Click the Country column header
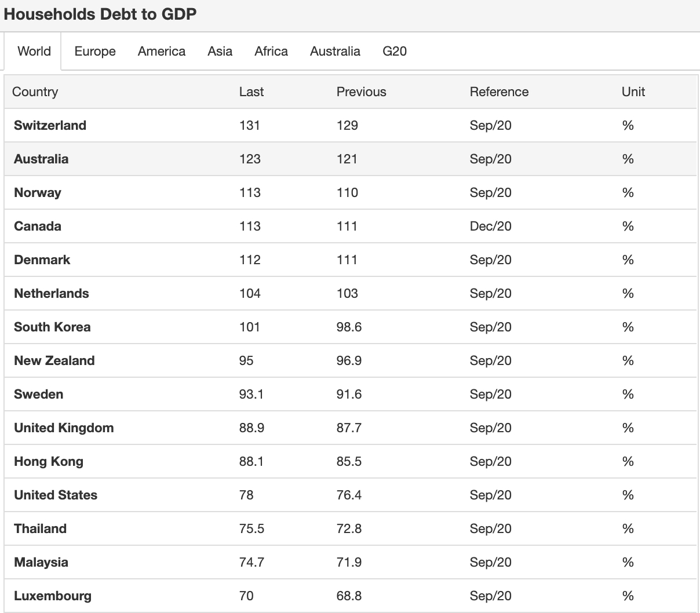 35,92
